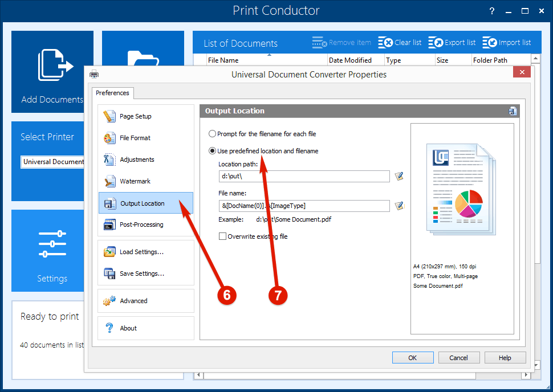
Task: Sort by Type column header
Action: [x=409, y=60]
